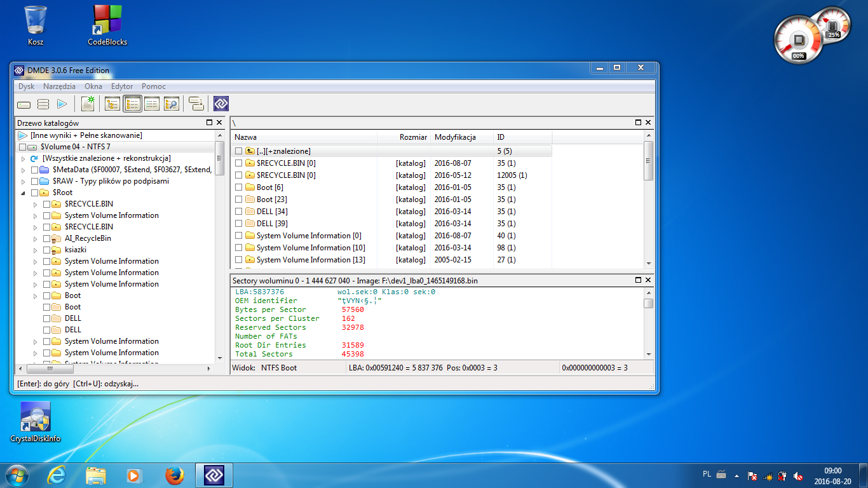Click the PL language indicator in tray
Image resolution: width=868 pixels, height=488 pixels.
point(707,474)
